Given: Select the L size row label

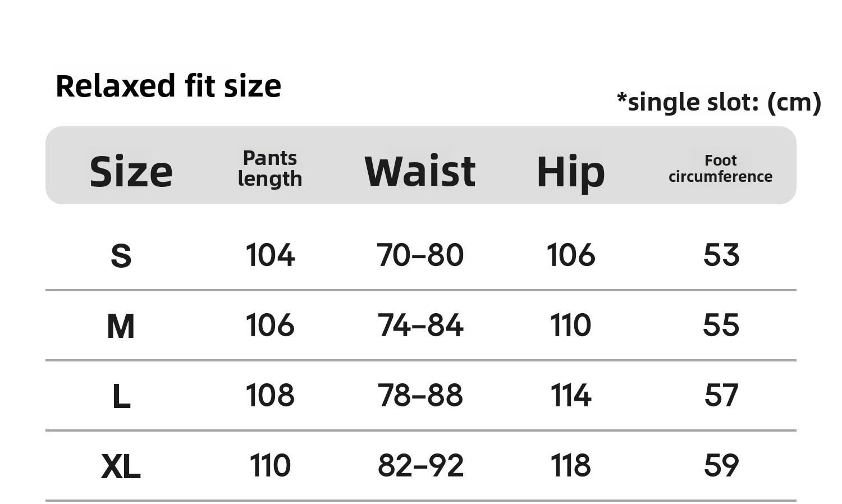Looking at the screenshot, I should point(121,397).
